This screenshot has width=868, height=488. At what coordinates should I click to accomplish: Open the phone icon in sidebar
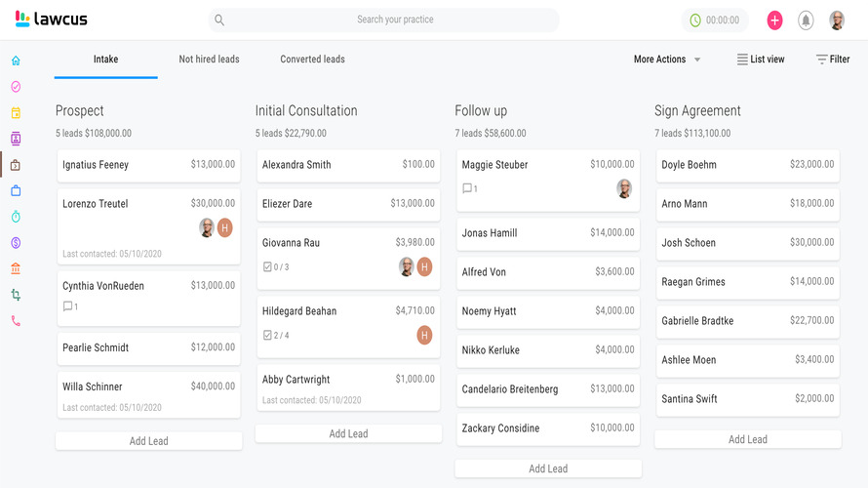16,320
